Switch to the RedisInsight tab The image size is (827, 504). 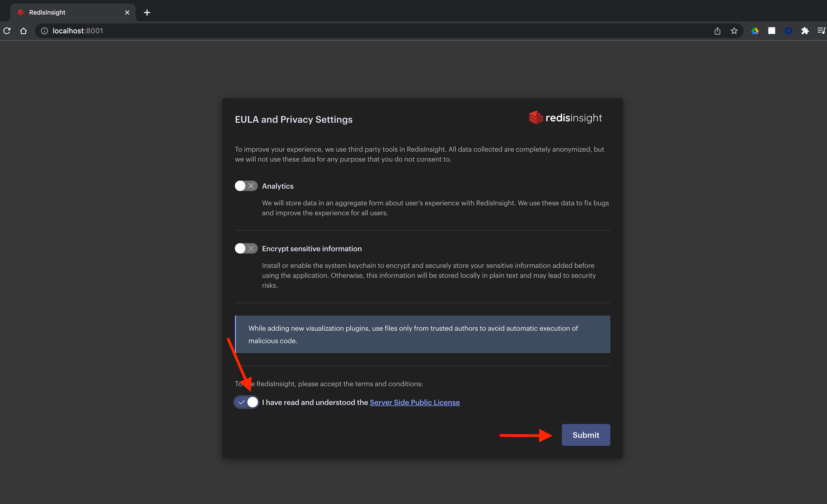tap(67, 13)
